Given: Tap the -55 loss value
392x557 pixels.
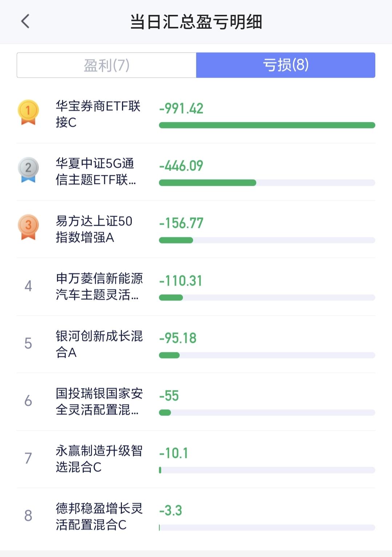Looking at the screenshot, I should [x=169, y=396].
